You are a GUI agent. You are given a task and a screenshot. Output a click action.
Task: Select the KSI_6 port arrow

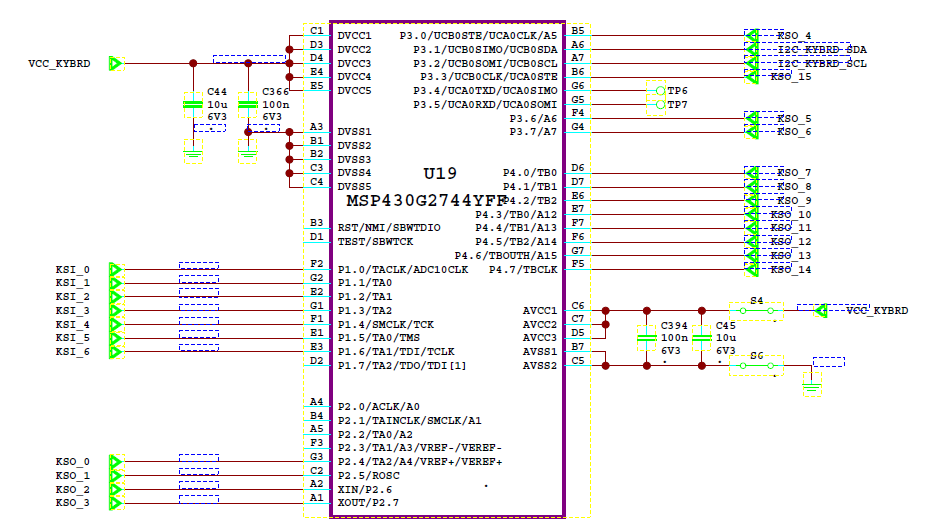coord(116,352)
